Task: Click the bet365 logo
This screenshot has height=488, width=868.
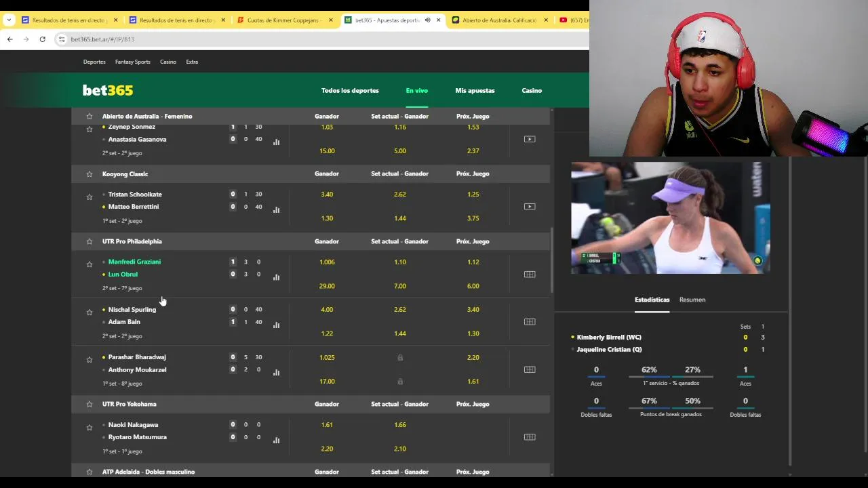Action: click(108, 90)
